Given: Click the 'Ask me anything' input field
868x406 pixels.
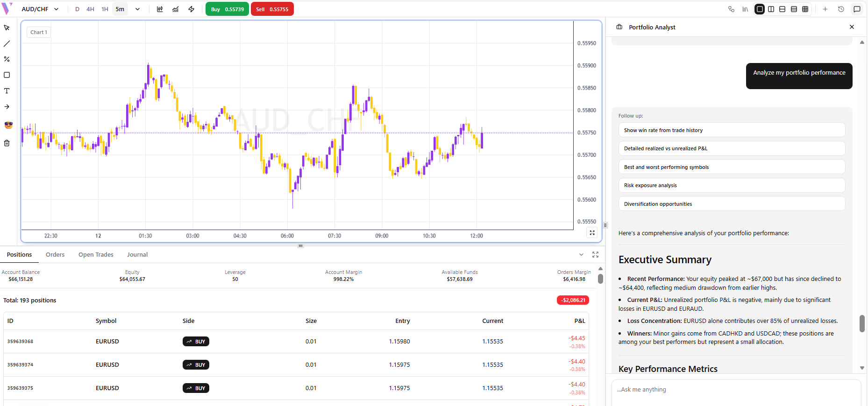Looking at the screenshot, I should 736,390.
